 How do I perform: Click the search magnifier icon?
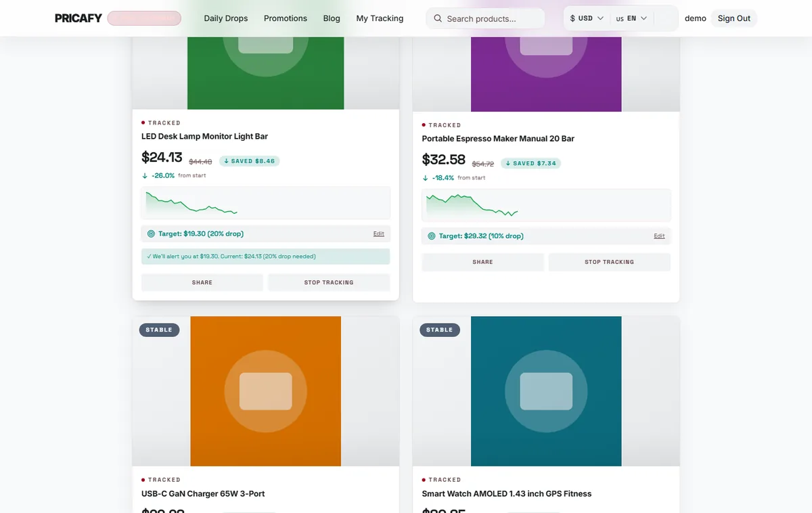click(x=438, y=18)
